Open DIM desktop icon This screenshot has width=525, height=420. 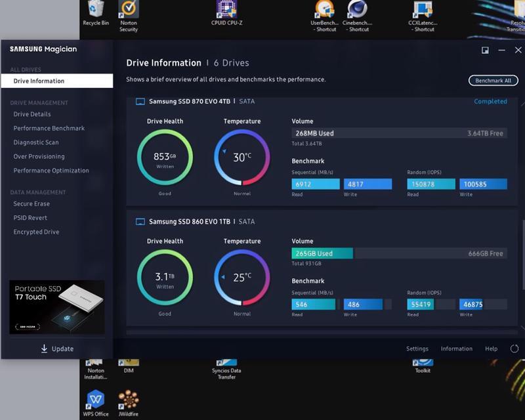129,366
